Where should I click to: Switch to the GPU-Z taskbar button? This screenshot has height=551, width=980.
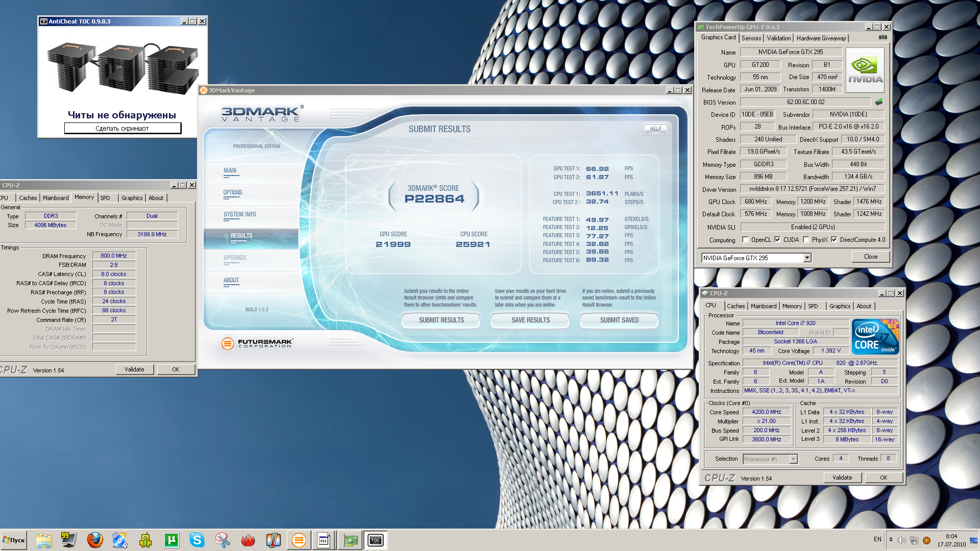coord(351,540)
